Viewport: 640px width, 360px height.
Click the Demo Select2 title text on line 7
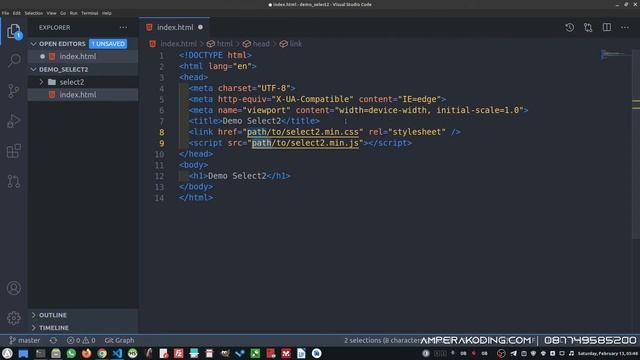(x=252, y=121)
